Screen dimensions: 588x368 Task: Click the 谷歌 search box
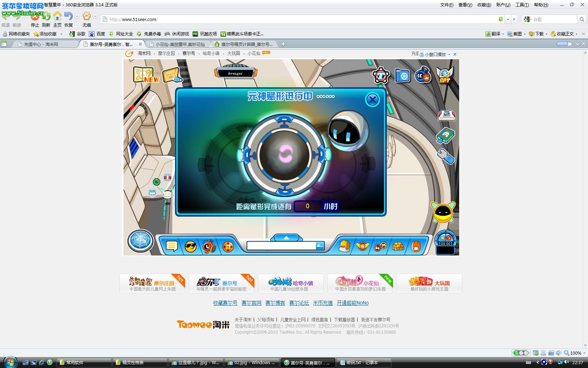click(554, 19)
